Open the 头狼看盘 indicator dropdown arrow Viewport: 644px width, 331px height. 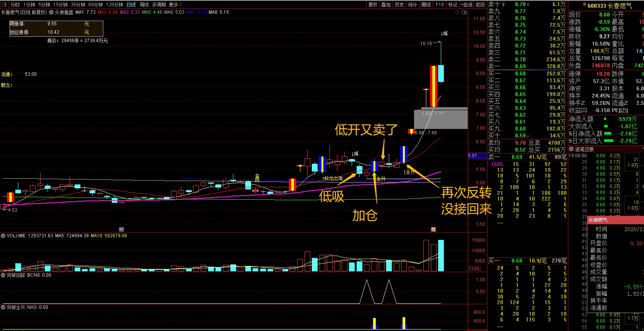pyautogui.click(x=51, y=12)
